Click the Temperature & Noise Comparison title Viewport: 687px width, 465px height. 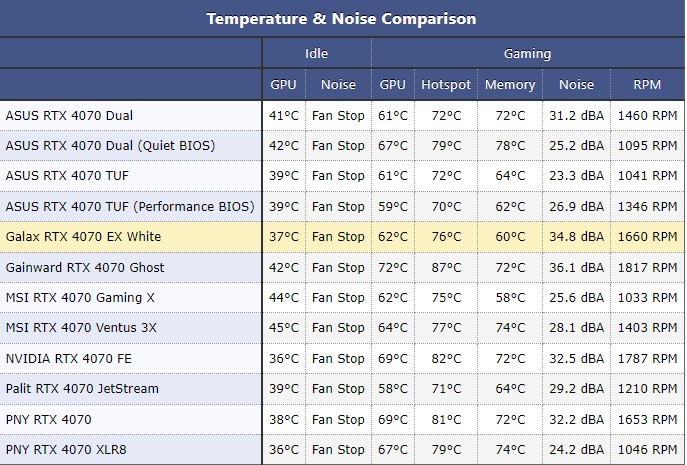[x=342, y=19]
